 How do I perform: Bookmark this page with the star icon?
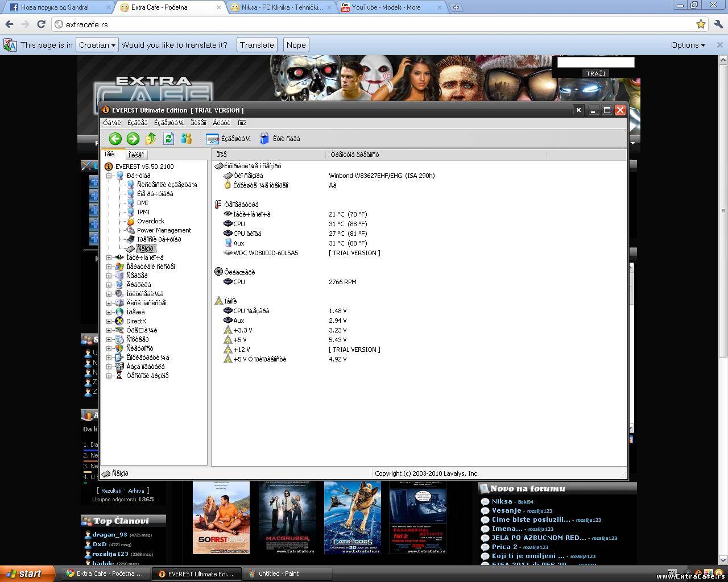(x=701, y=24)
